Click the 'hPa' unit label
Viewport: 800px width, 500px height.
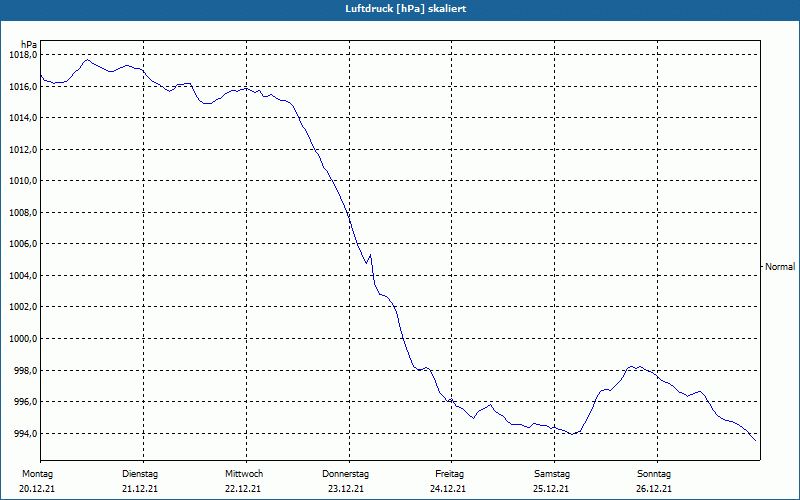point(29,45)
